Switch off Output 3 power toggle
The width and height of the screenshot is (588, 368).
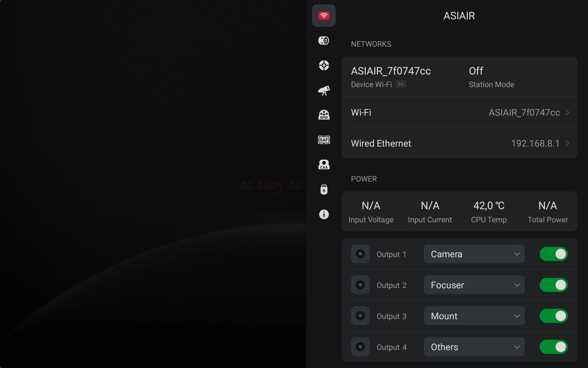pos(553,316)
